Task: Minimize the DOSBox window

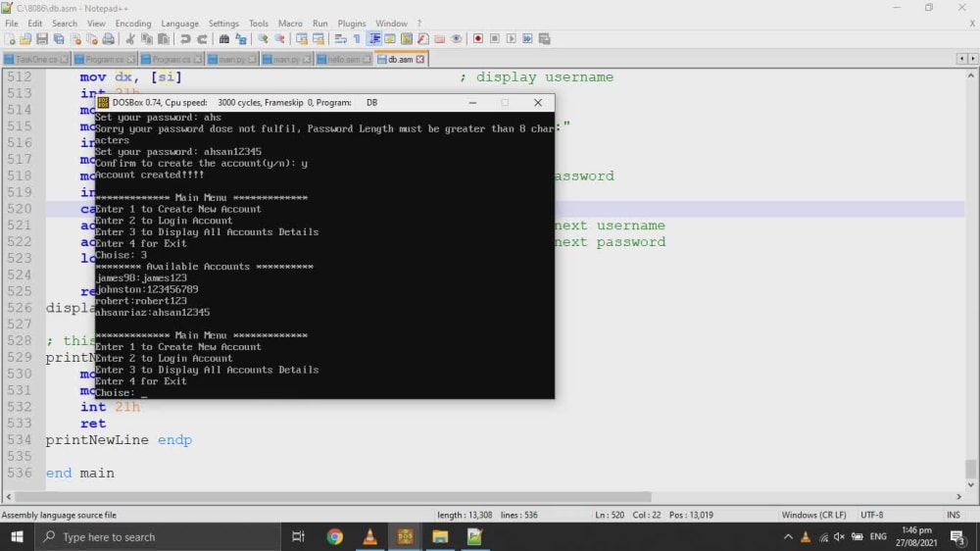Action: click(473, 103)
